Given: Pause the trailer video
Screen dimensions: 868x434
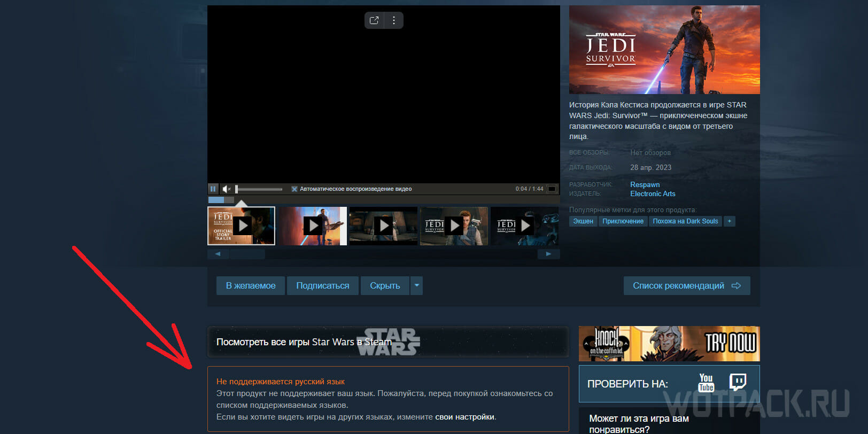Looking at the screenshot, I should 213,189.
